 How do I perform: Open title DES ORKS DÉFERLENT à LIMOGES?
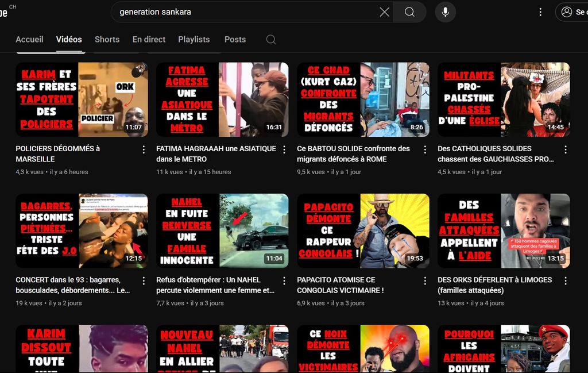point(494,285)
